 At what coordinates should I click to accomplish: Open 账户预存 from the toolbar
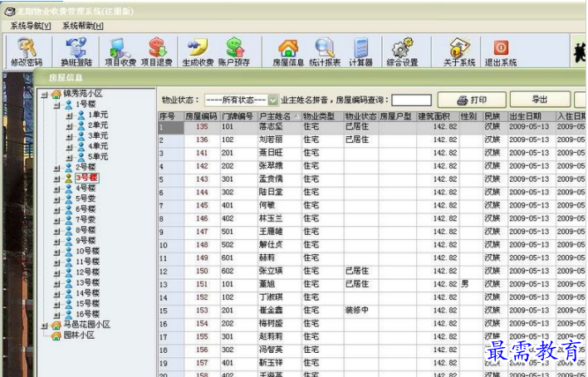click(234, 51)
